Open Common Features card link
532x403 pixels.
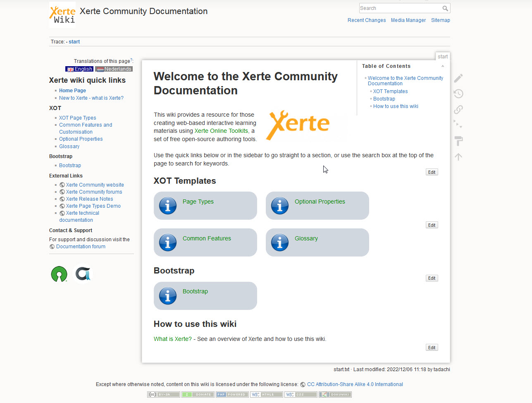click(207, 238)
